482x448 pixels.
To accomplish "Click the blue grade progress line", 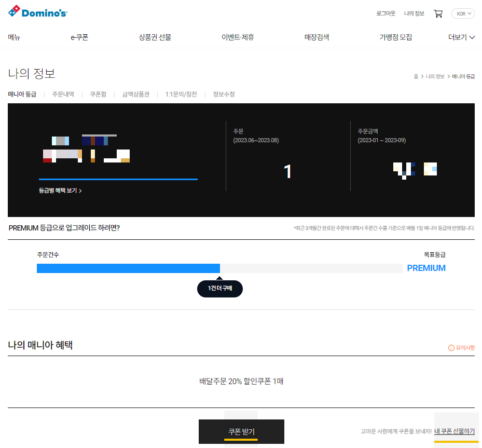I will pos(118,179).
